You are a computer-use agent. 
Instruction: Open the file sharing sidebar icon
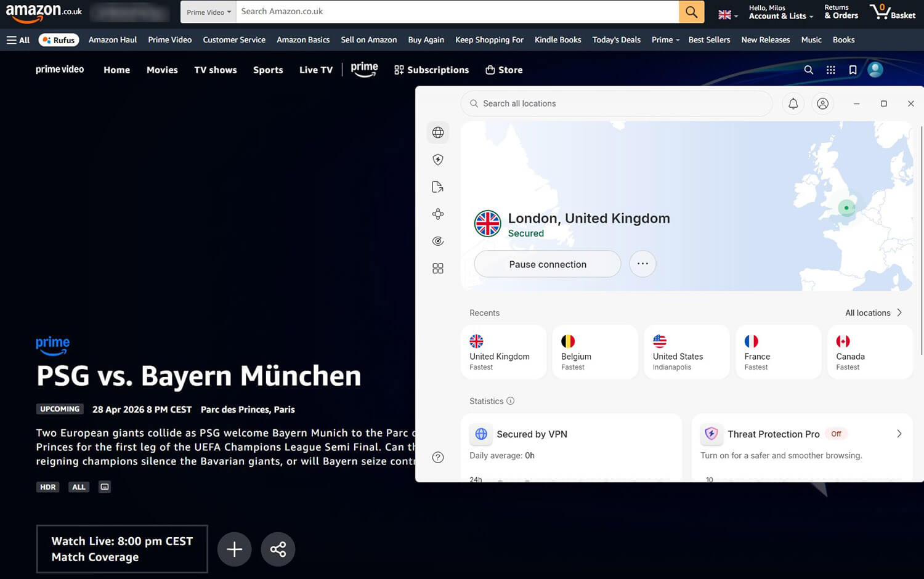(x=438, y=187)
